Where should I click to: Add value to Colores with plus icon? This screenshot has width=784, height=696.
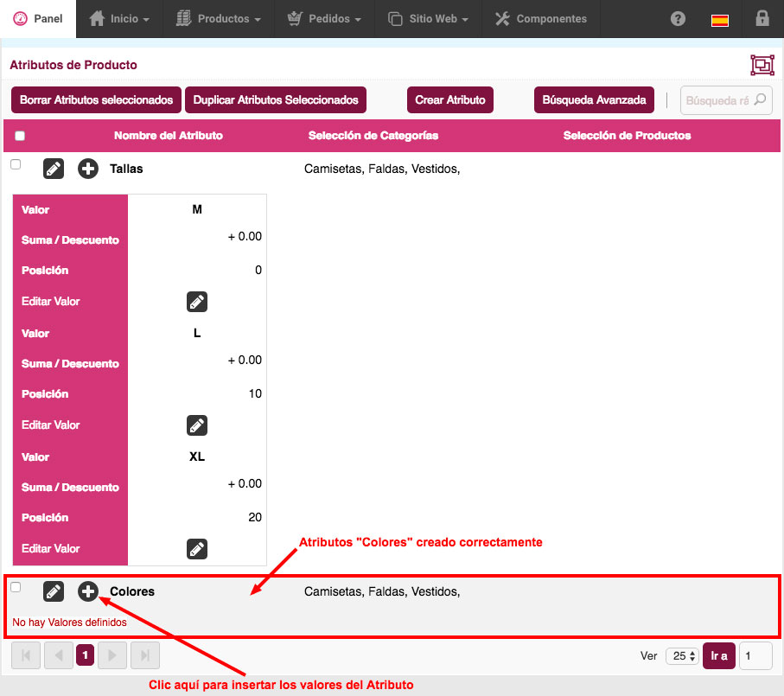[x=88, y=591]
